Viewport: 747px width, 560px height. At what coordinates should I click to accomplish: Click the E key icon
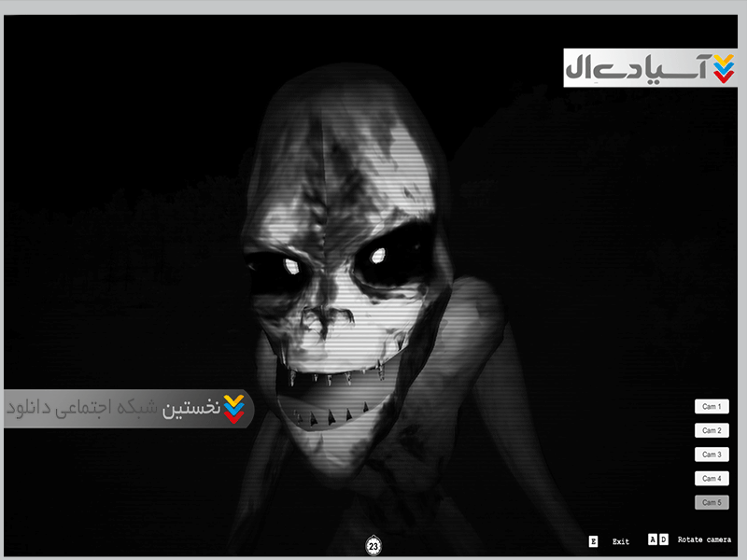pyautogui.click(x=593, y=541)
